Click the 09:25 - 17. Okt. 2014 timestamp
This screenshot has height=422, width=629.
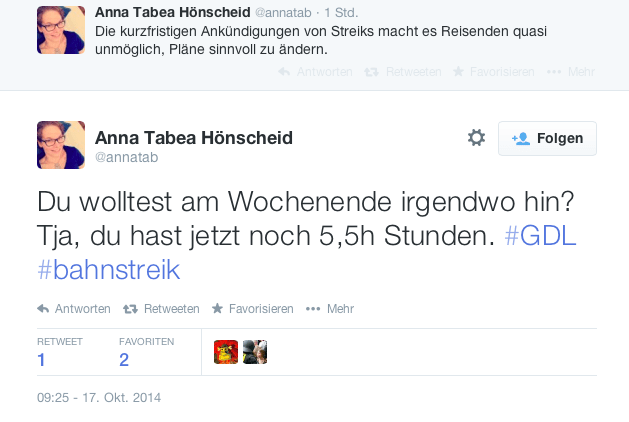[99, 397]
